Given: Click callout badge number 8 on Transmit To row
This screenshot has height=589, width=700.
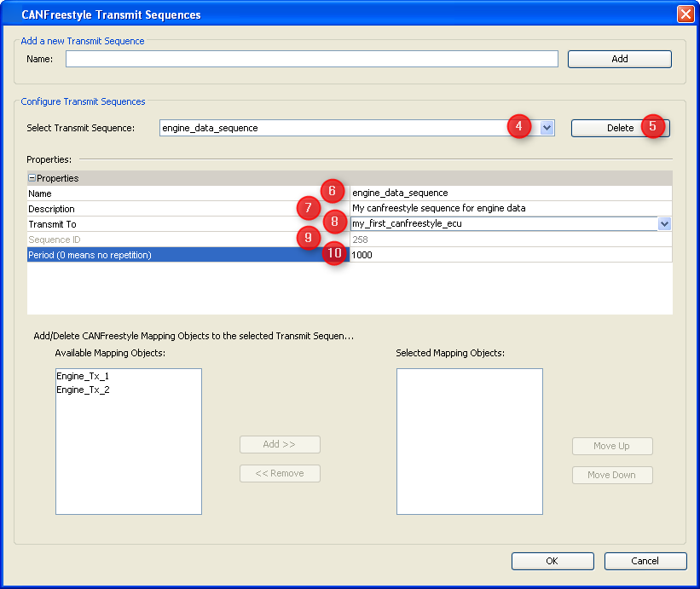Looking at the screenshot, I should coord(335,222).
